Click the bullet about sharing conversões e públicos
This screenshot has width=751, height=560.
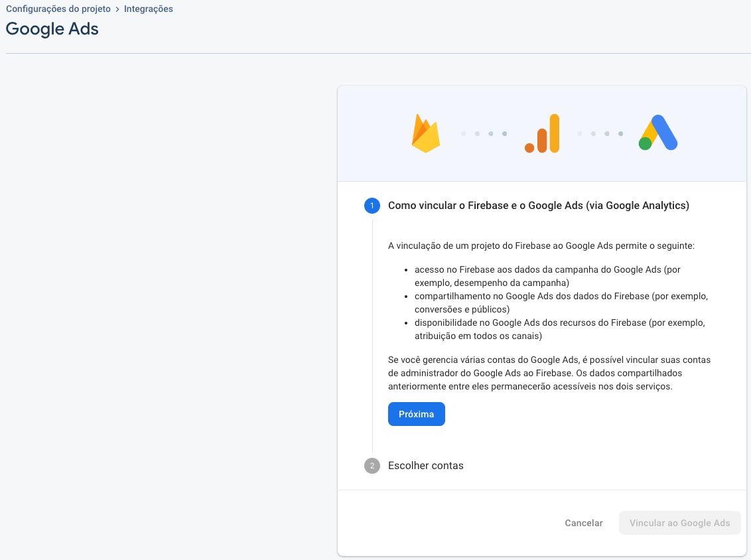click(561, 303)
